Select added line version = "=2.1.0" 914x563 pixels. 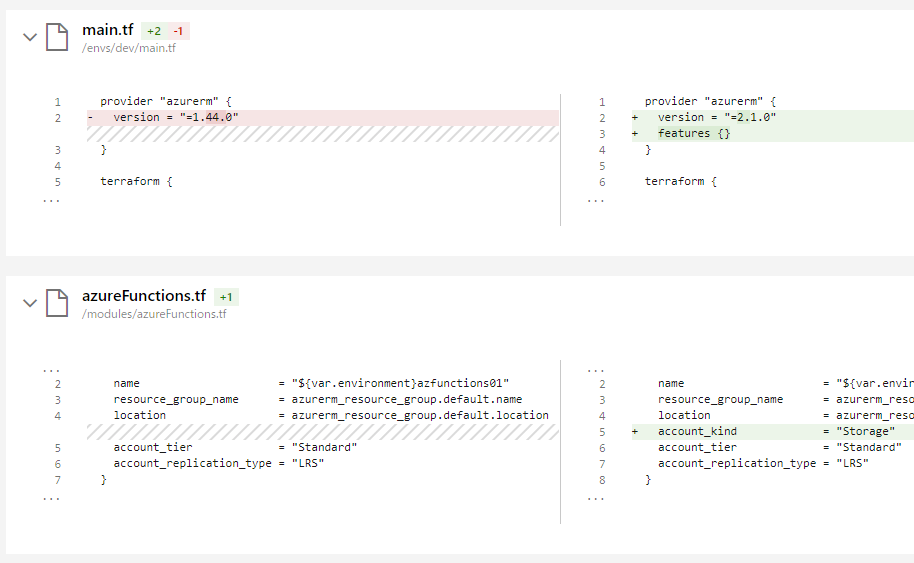click(773, 118)
